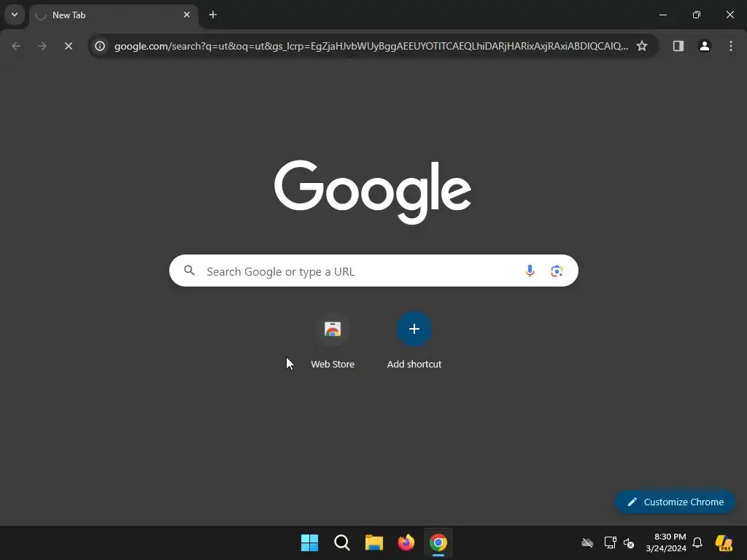
Task: Open a new tab with plus button
Action: tap(213, 15)
